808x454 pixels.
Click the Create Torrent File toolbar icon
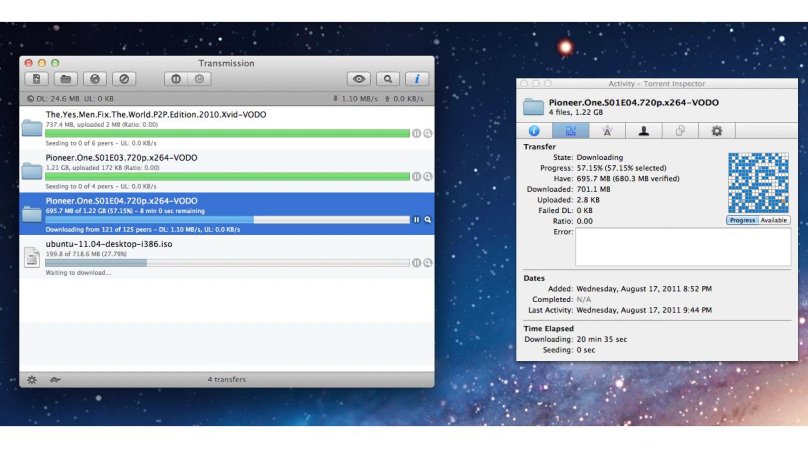tap(37, 79)
